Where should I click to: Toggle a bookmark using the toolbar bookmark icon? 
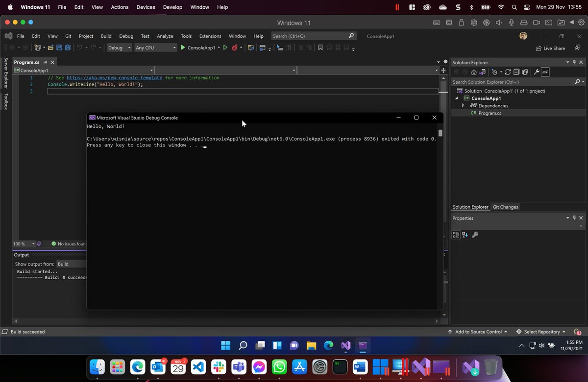click(320, 48)
